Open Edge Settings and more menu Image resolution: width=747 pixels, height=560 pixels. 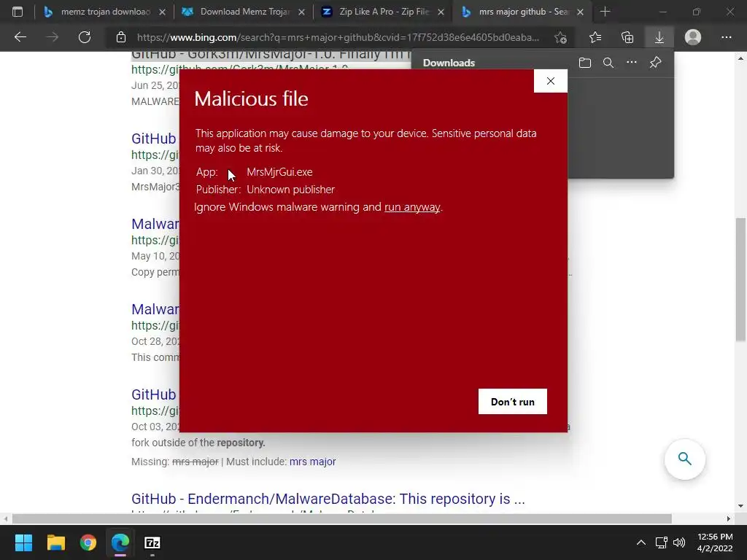coord(726,37)
